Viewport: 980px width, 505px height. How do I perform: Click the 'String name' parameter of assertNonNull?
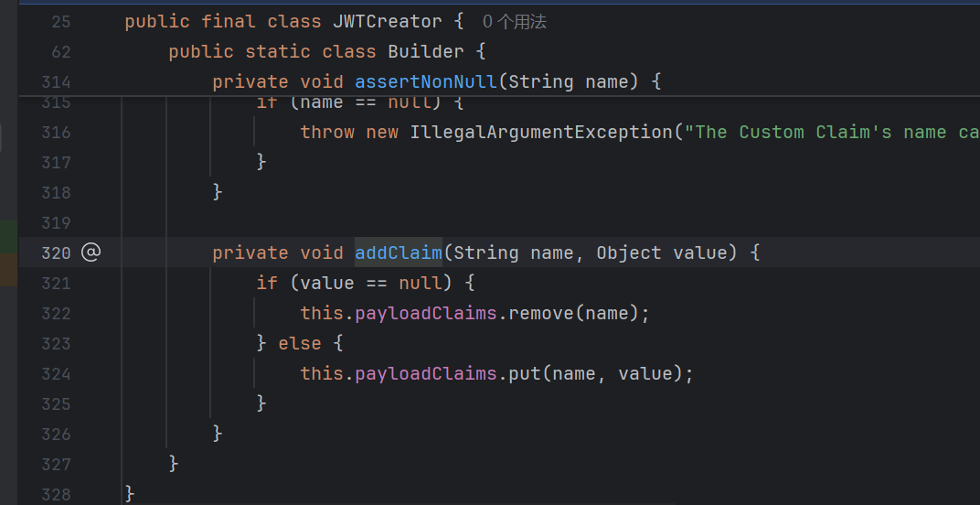pos(574,82)
